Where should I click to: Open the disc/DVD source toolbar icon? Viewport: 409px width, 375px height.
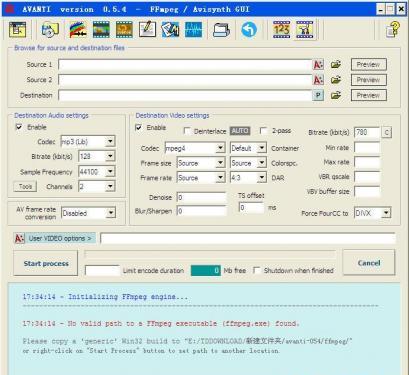[50, 30]
